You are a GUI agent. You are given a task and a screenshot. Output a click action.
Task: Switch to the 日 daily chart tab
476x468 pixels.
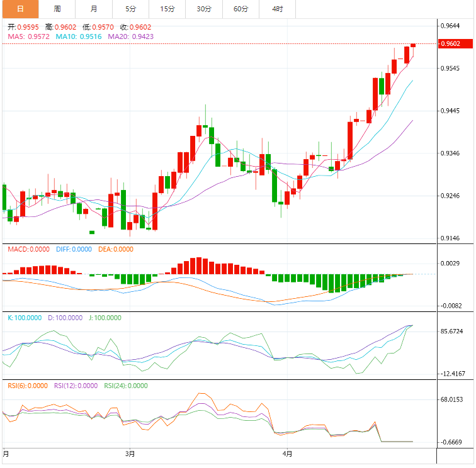tap(20, 9)
